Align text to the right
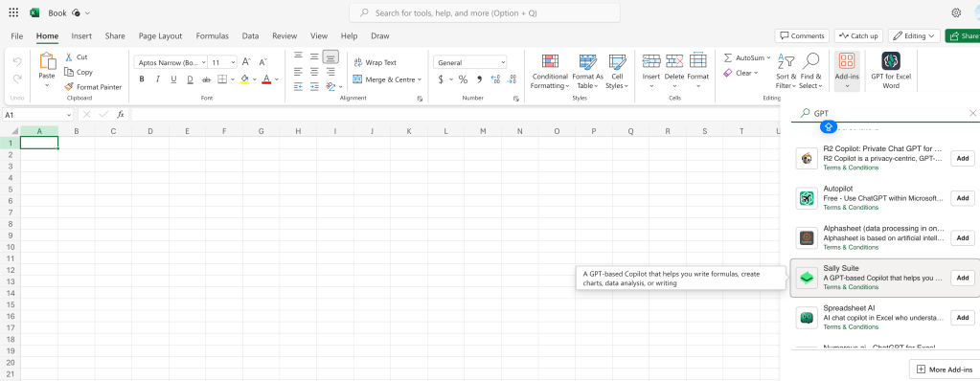 pos(330,71)
